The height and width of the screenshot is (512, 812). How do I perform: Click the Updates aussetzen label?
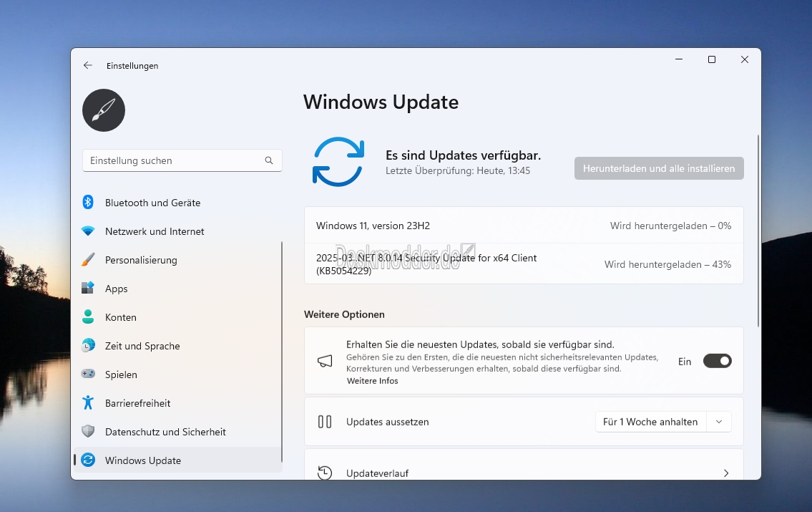pos(387,422)
